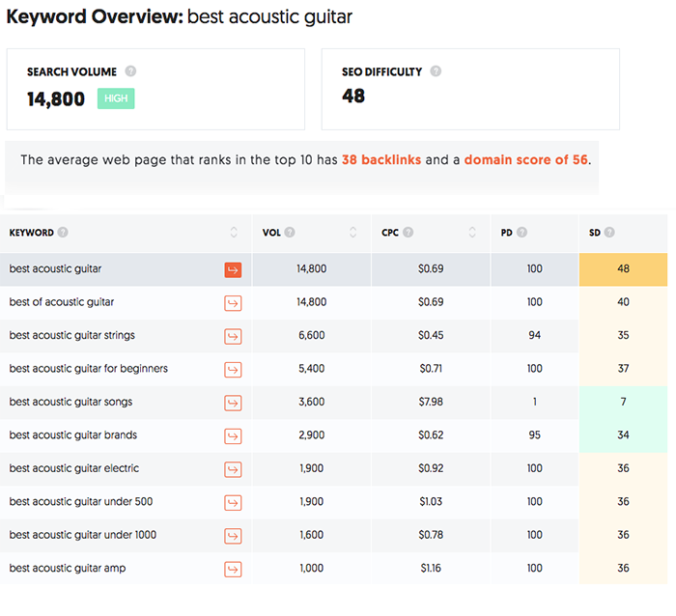
Task: Click arrow icon for best acoustic guitar strings
Action: pos(232,336)
